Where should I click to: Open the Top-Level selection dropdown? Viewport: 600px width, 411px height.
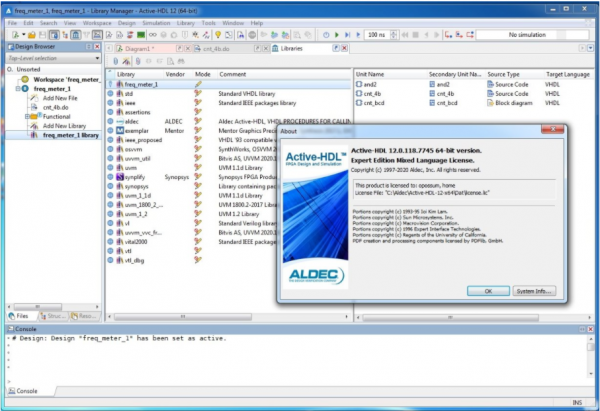pos(50,59)
